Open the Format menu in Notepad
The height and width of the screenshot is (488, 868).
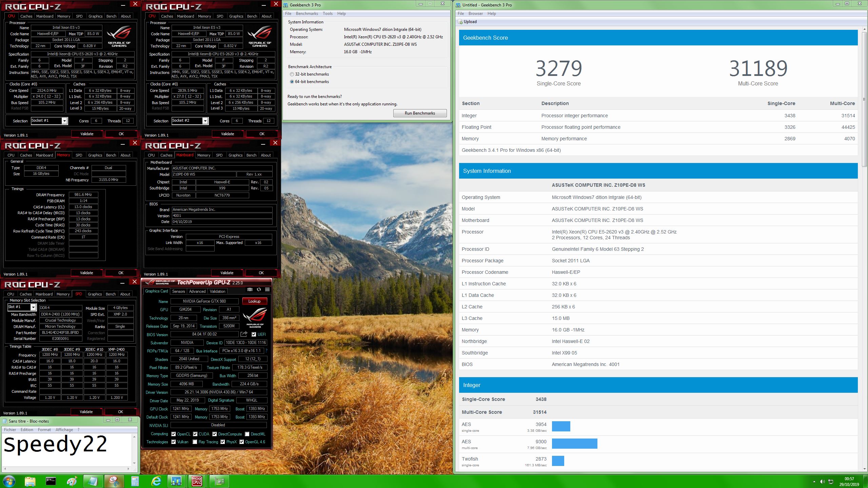click(44, 430)
